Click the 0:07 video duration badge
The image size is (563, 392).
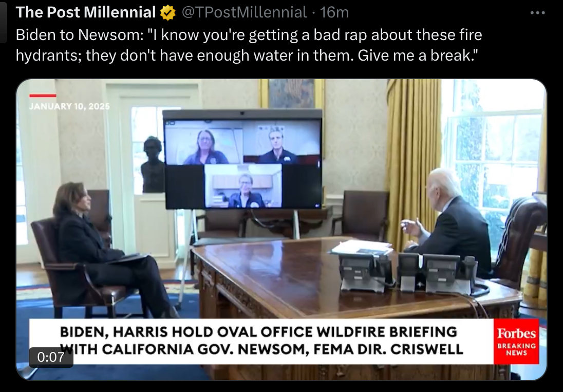click(x=51, y=357)
